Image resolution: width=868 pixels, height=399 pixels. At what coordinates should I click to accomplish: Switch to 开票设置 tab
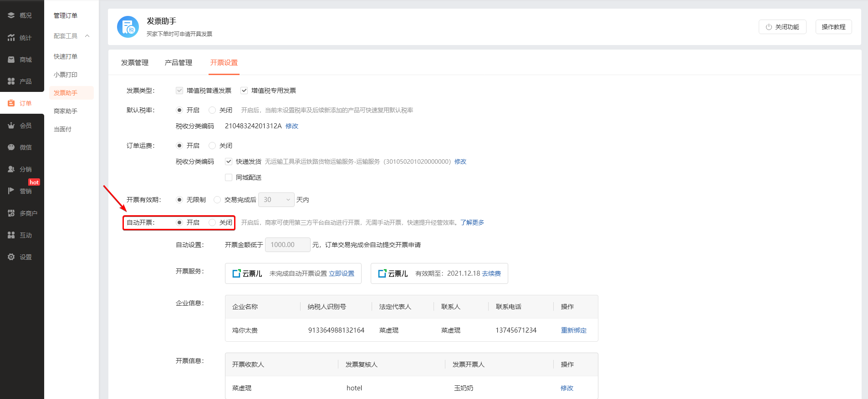click(224, 63)
